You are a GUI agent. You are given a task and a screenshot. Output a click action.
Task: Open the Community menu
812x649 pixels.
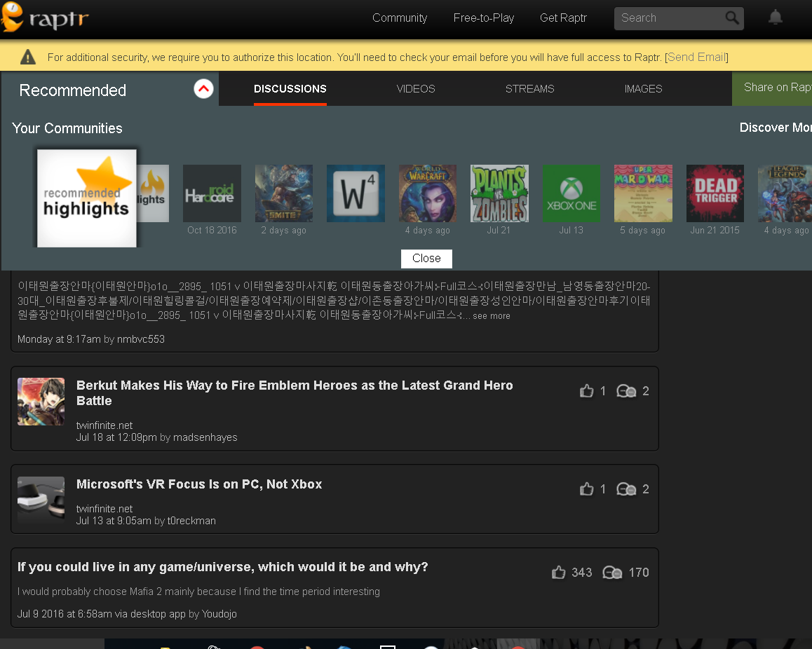pos(400,18)
